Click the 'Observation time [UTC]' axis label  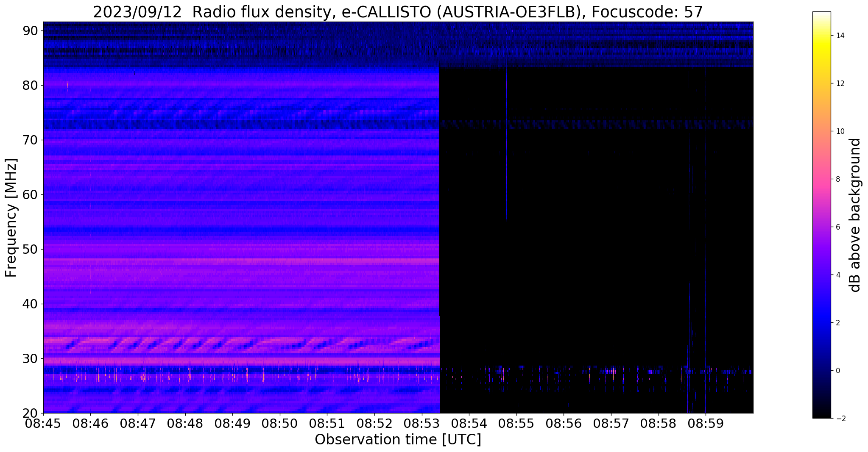tap(398, 440)
